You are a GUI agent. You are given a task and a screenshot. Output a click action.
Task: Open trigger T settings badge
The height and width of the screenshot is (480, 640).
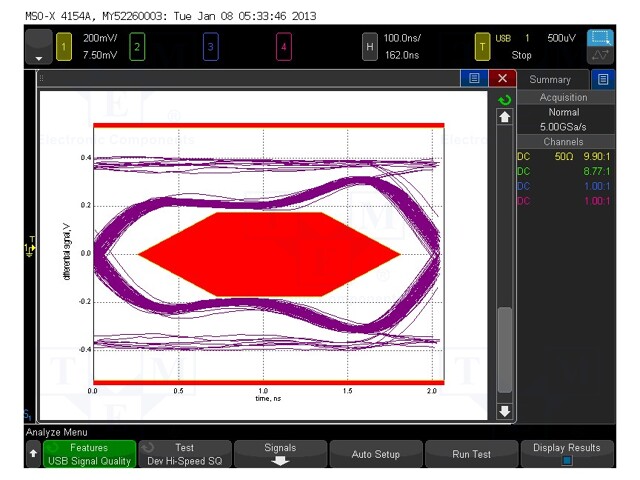(x=482, y=47)
